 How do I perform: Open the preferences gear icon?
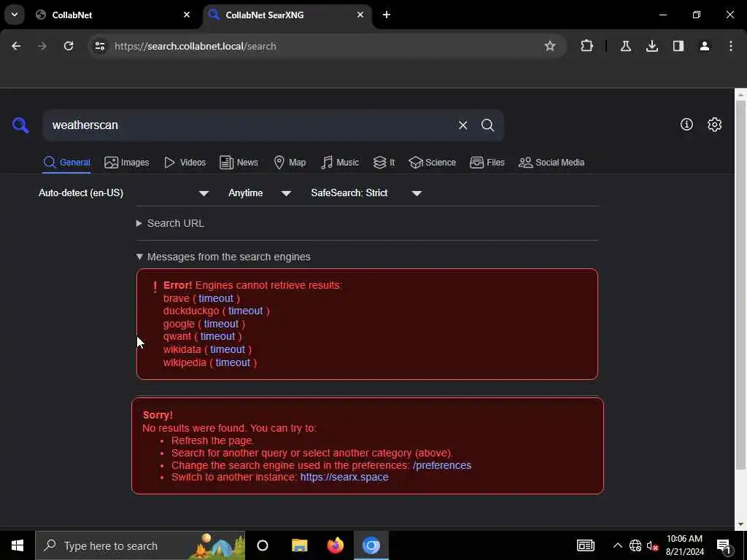click(714, 124)
